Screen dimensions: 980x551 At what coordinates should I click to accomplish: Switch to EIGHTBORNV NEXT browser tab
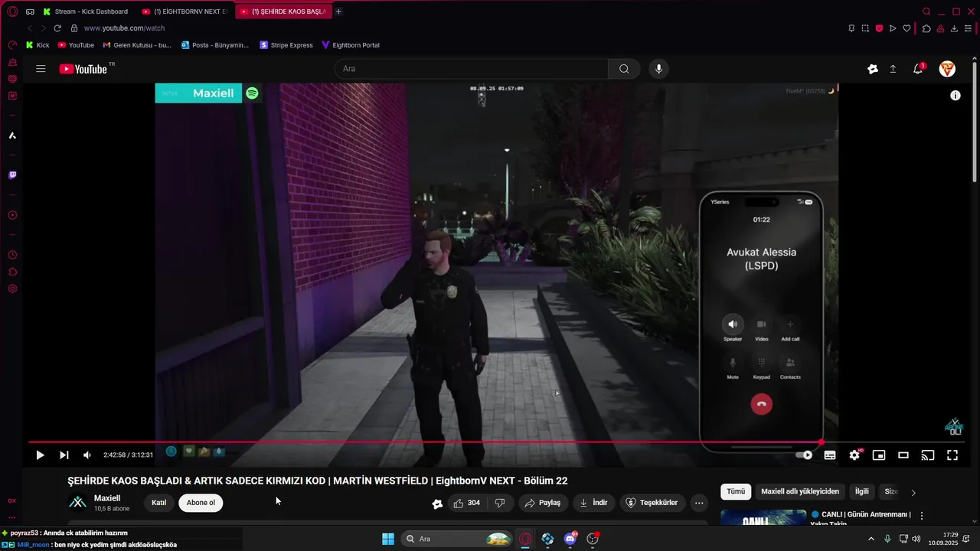tap(185, 11)
